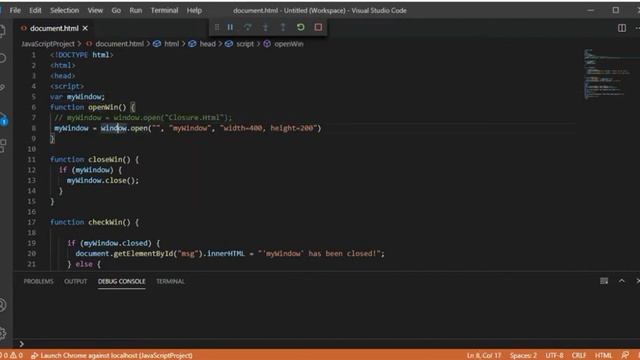Click the Step Into debug arrow
The height and width of the screenshot is (360, 640).
click(265, 27)
